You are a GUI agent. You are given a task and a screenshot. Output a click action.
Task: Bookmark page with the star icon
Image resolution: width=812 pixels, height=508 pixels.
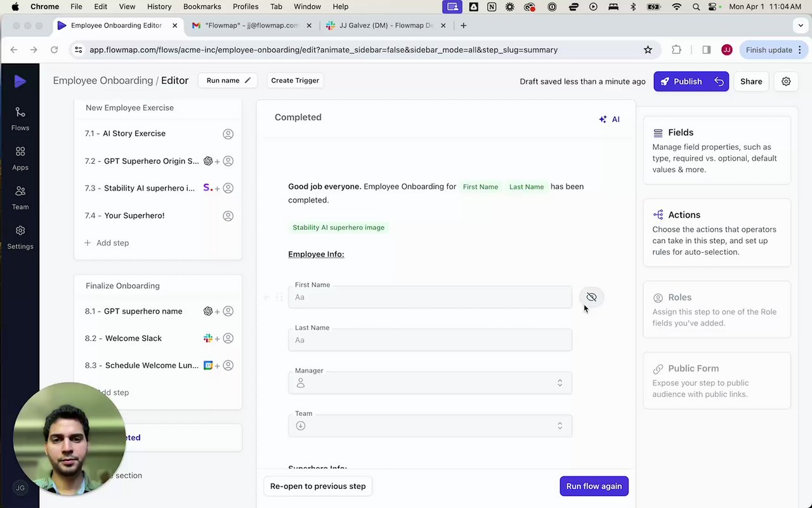(648, 50)
